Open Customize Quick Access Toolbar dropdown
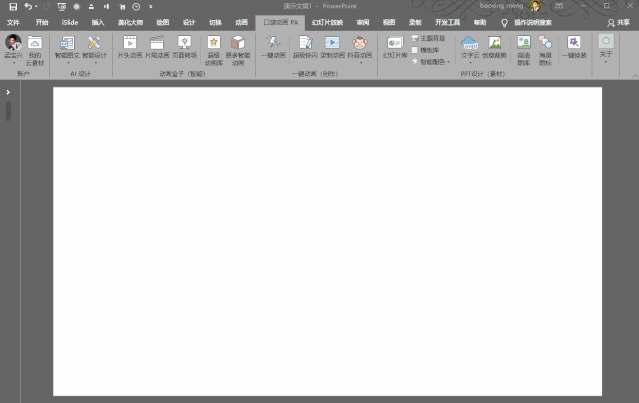639x403 pixels. [x=151, y=7]
